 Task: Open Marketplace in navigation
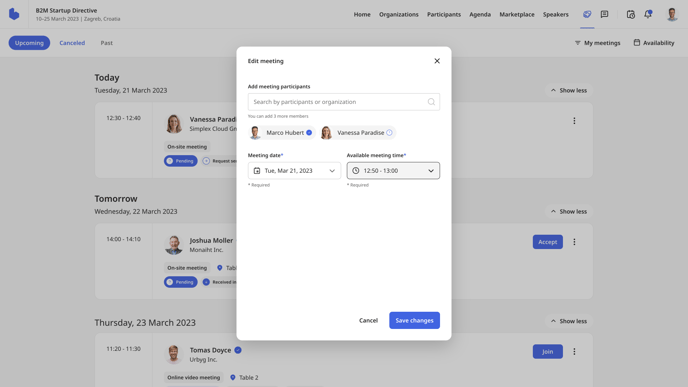pyautogui.click(x=517, y=14)
